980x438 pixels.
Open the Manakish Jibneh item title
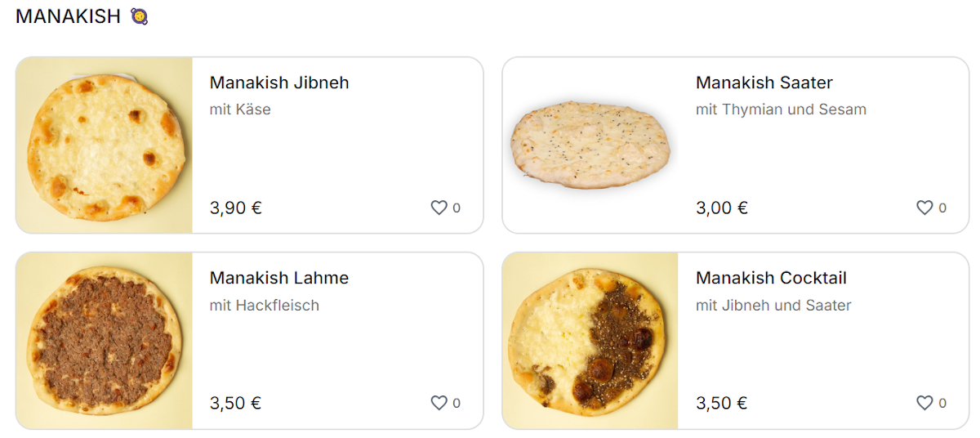pyautogui.click(x=279, y=83)
